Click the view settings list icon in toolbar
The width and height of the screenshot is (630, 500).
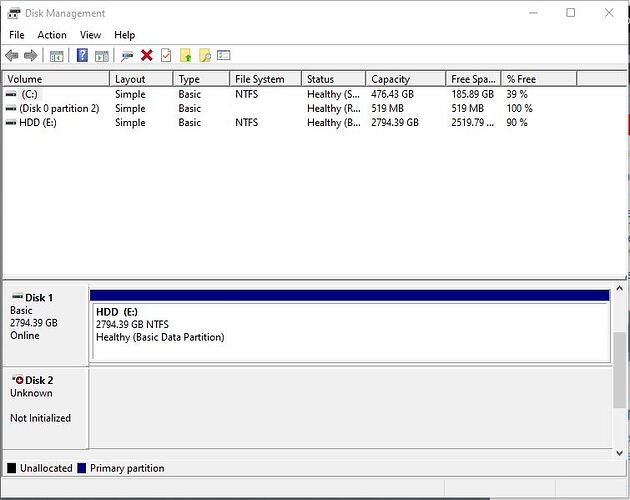point(223,55)
